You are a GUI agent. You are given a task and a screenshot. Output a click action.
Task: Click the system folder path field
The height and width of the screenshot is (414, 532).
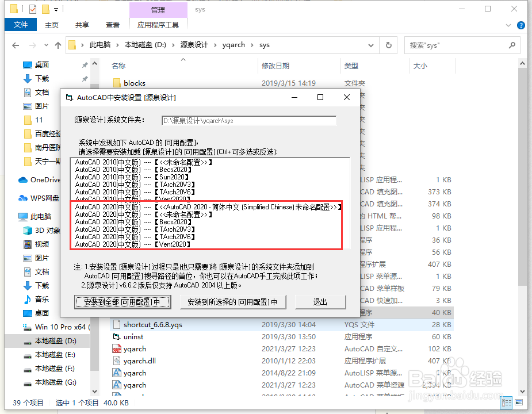coord(249,121)
